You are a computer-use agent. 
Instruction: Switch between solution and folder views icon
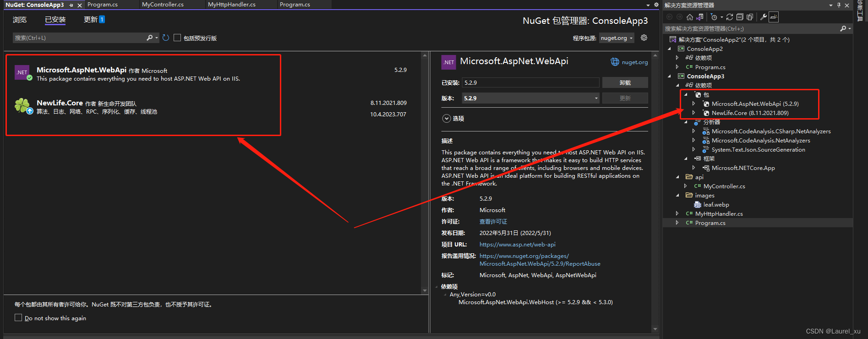tap(700, 17)
